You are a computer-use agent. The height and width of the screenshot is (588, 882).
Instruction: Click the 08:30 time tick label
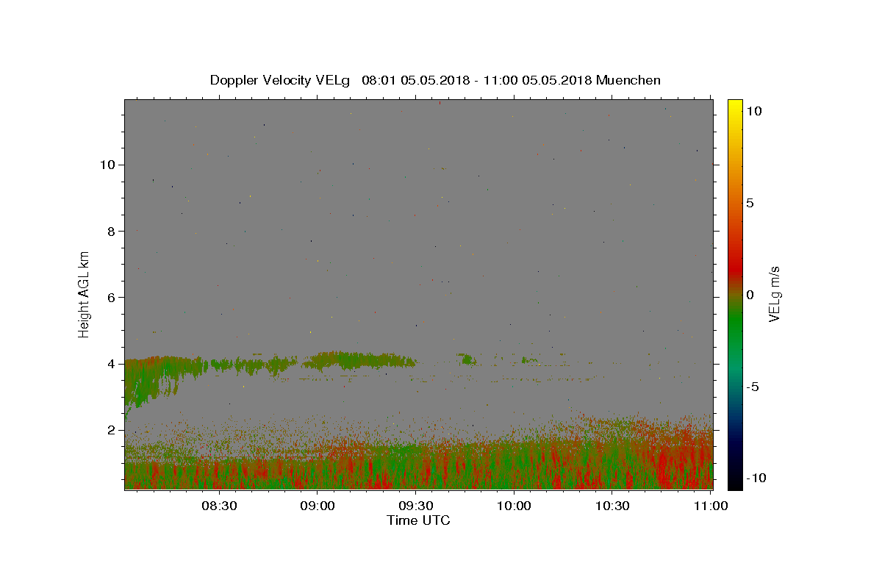[219, 506]
